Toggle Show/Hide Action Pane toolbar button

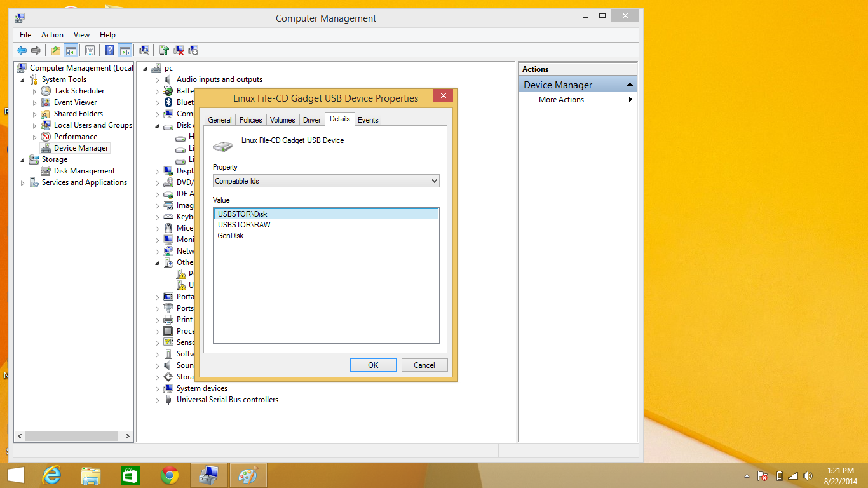pyautogui.click(x=125, y=51)
